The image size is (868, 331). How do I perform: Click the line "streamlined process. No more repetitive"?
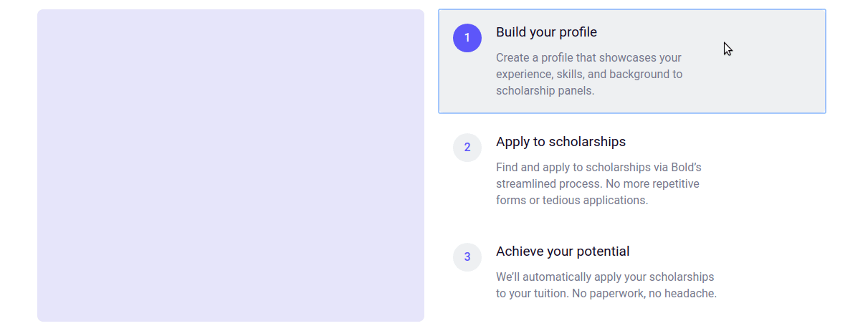pos(597,183)
